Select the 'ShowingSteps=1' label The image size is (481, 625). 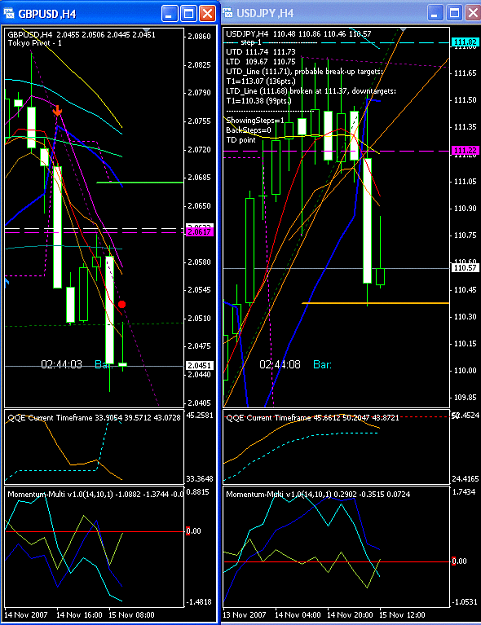pyautogui.click(x=255, y=120)
